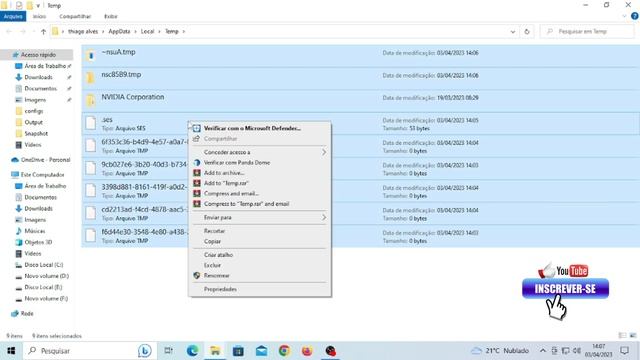This screenshot has width=640, height=360.
Task: Open Documentos under Acesso rápido
Action: click(x=40, y=89)
